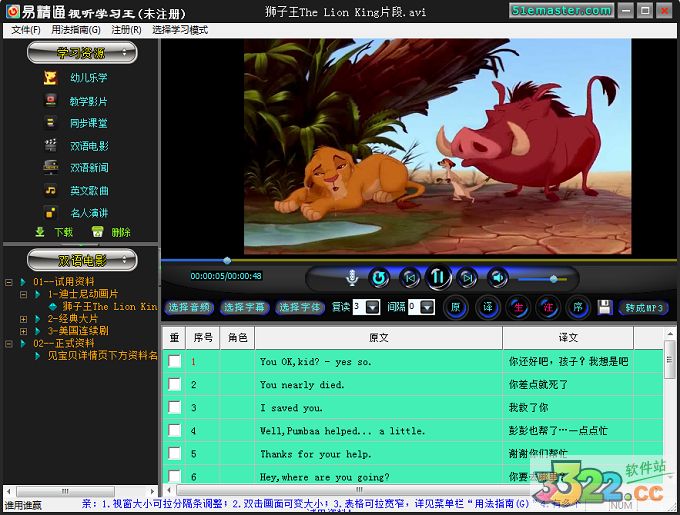This screenshot has height=515, width=680.
Task: Select the sentence "I saved you."
Action: [291, 407]
